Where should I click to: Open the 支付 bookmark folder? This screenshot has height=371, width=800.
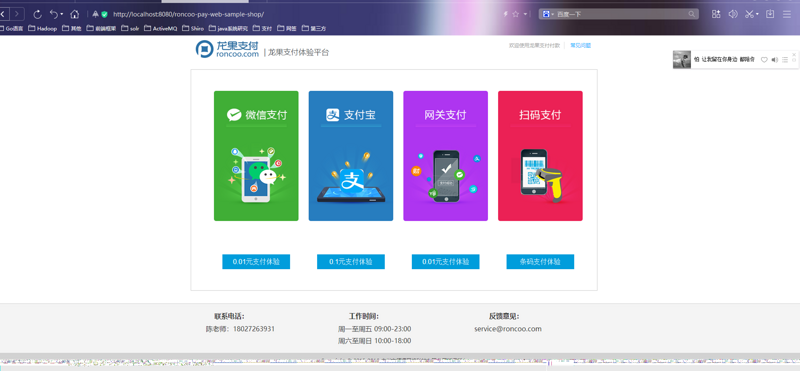coord(262,29)
